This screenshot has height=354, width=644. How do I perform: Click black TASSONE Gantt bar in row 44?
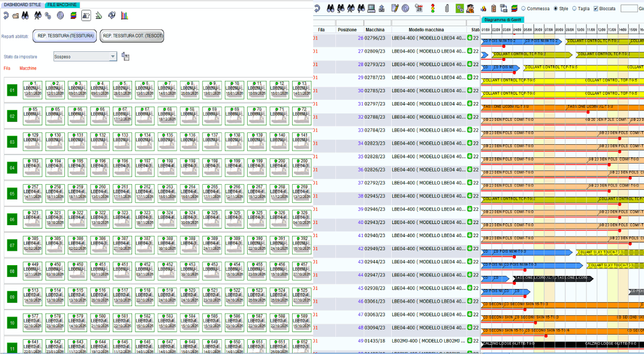(x=553, y=278)
